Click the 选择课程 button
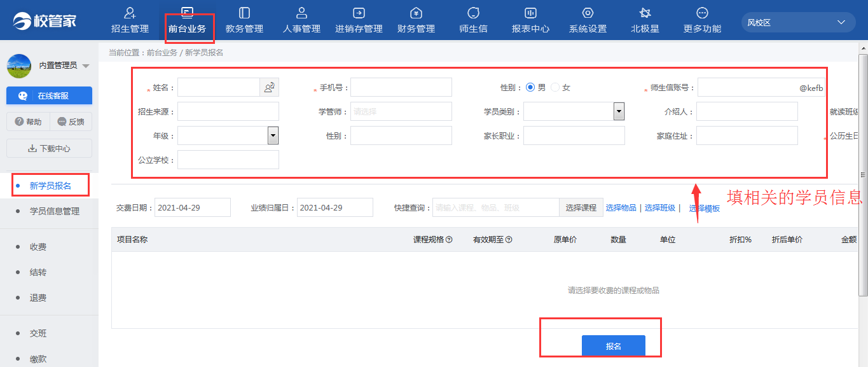 (x=581, y=207)
